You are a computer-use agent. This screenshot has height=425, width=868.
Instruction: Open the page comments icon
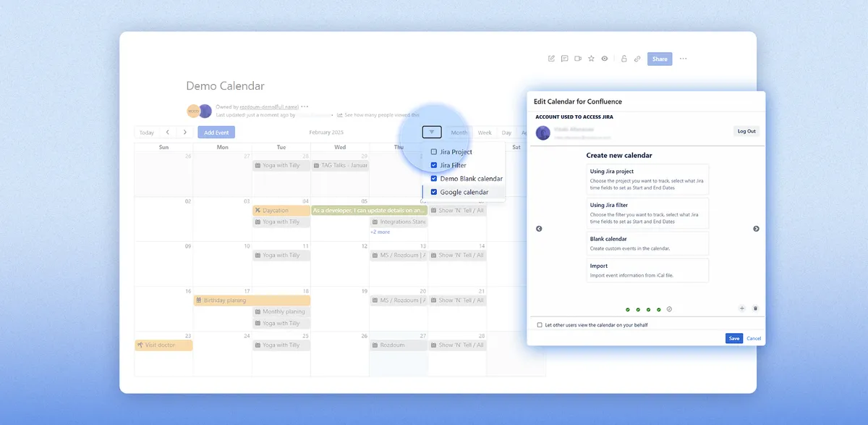564,59
